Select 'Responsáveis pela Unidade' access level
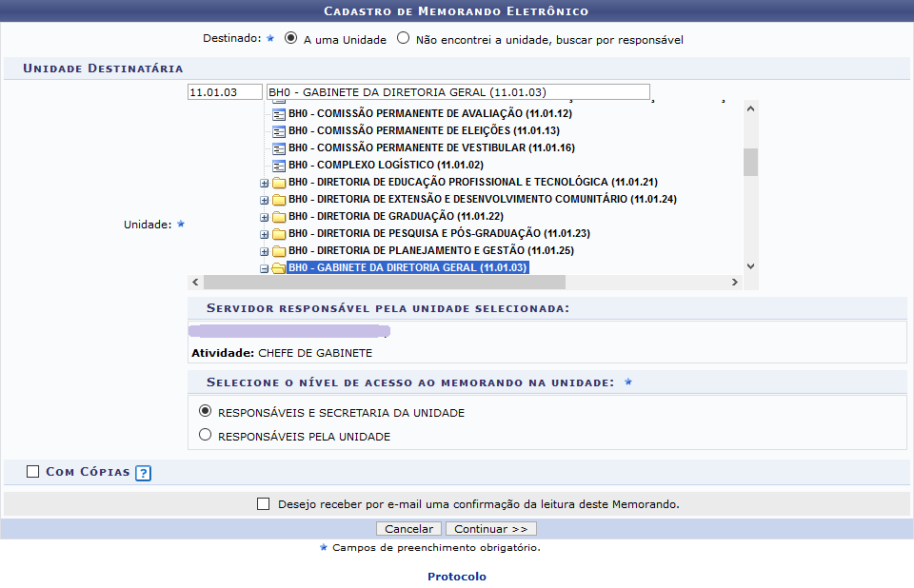Screen dimensions: 914x588 tap(205, 436)
